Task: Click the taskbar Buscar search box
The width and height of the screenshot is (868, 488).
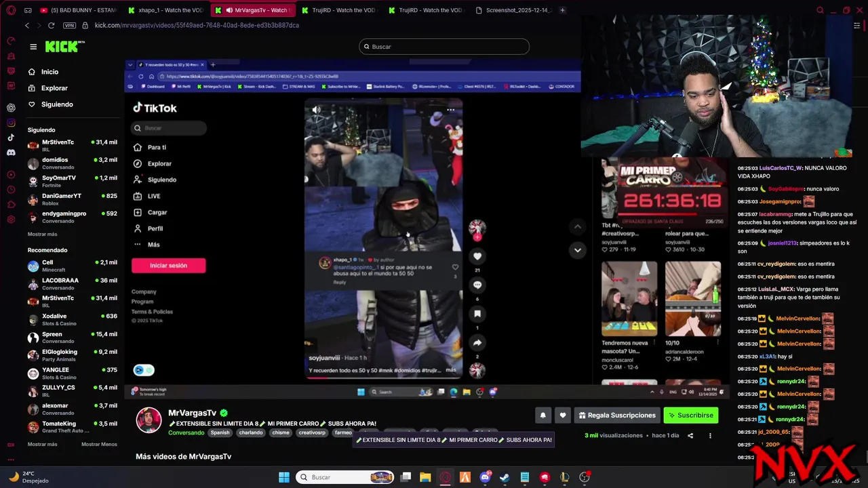Action: click(x=346, y=477)
